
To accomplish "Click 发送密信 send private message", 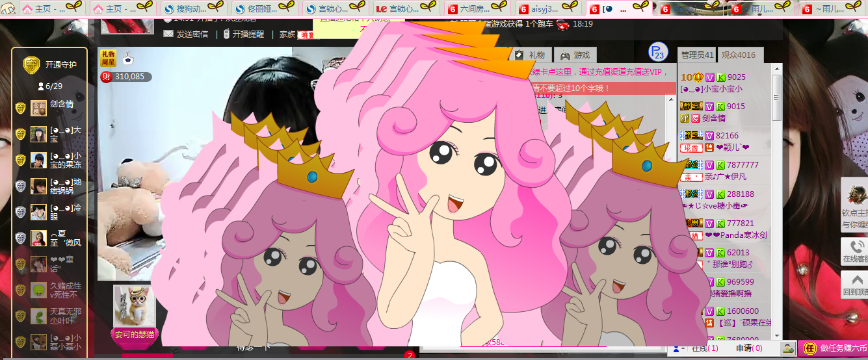I will (187, 34).
